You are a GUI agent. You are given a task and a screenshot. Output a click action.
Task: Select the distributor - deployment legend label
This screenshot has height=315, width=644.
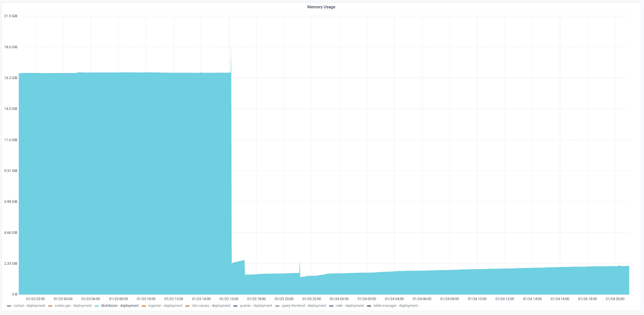(120, 306)
